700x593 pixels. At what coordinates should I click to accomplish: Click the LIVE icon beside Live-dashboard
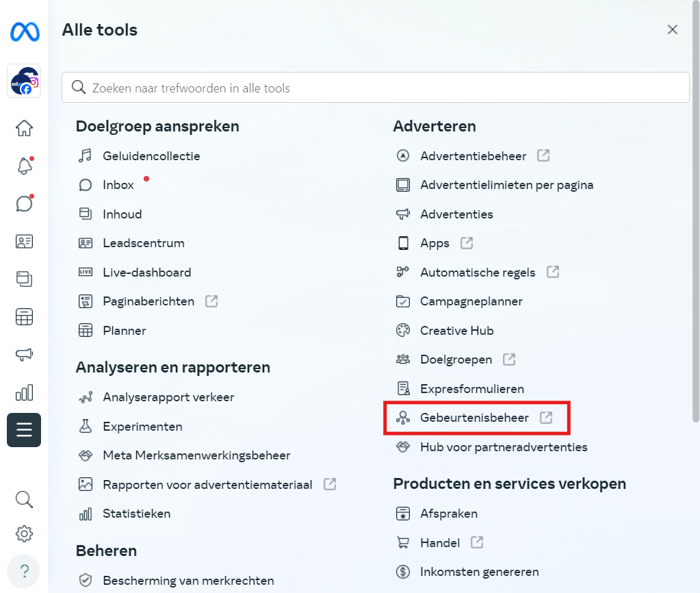point(86,272)
